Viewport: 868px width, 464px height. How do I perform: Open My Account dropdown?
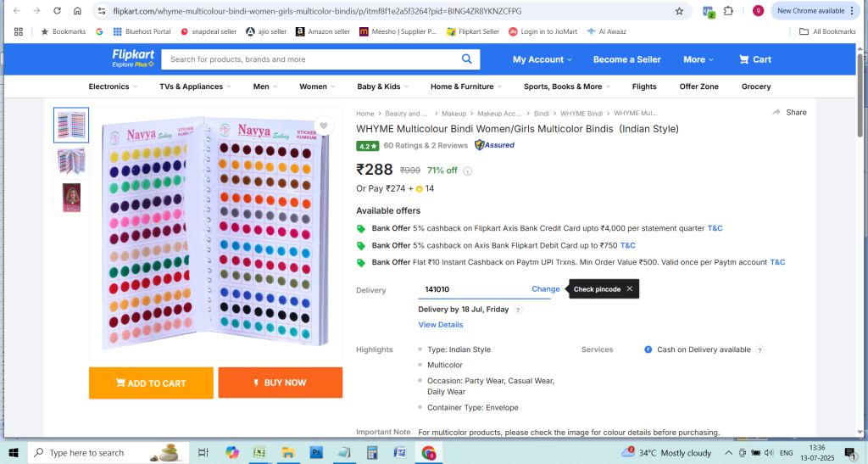(542, 59)
